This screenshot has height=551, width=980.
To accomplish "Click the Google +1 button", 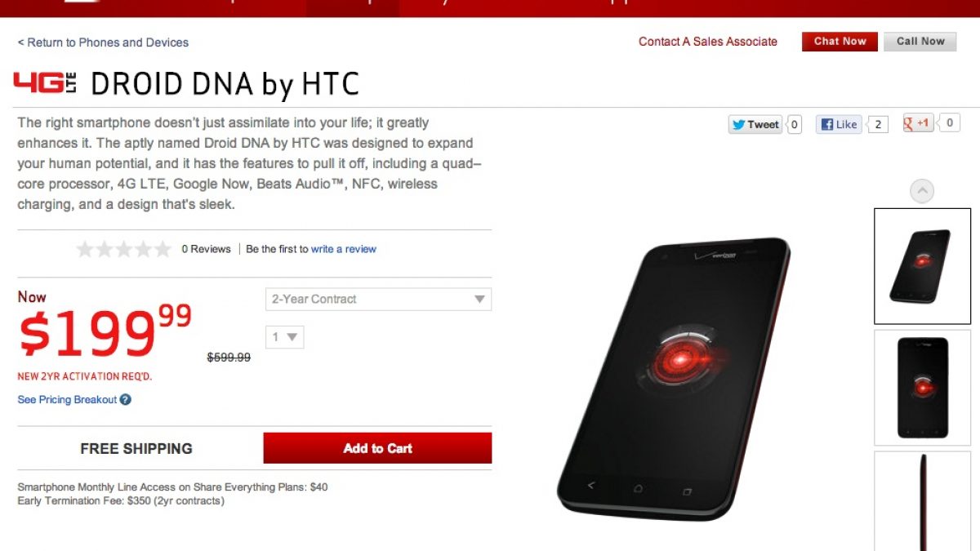I will [x=918, y=124].
